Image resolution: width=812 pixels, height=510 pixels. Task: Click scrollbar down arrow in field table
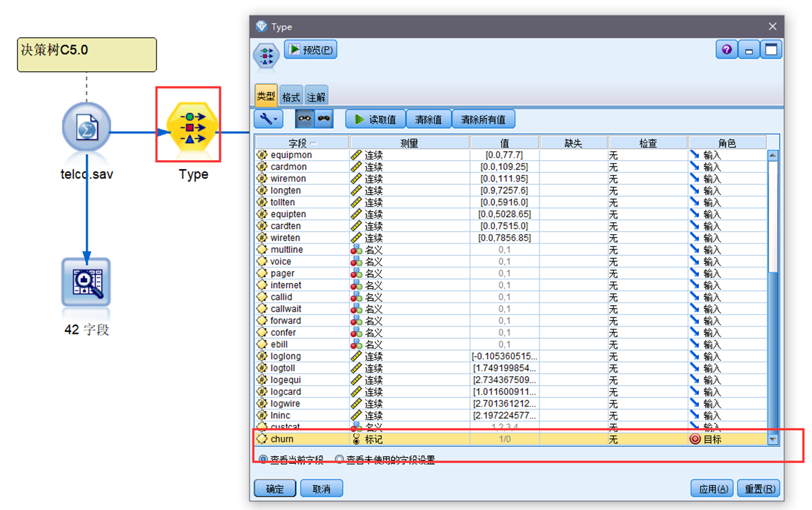coord(773,440)
